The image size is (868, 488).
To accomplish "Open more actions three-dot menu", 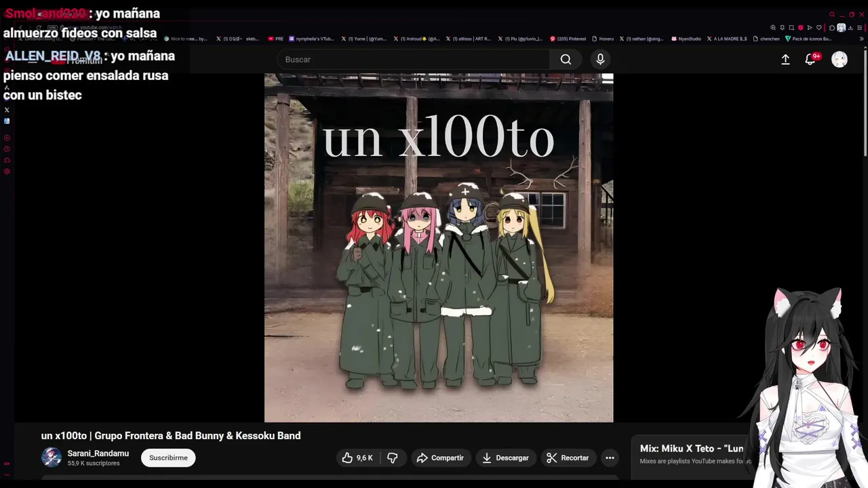I will pyautogui.click(x=610, y=458).
